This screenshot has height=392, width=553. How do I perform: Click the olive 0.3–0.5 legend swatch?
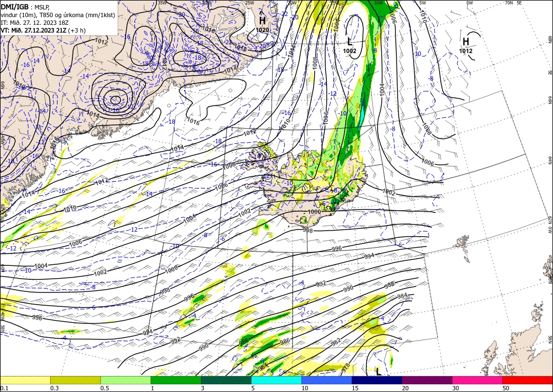(75, 380)
